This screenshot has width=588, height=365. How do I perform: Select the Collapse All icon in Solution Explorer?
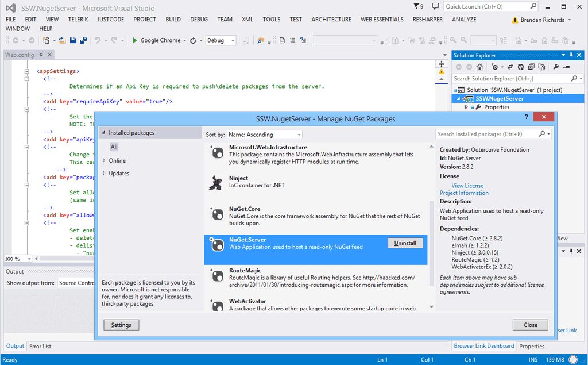pyautogui.click(x=531, y=67)
